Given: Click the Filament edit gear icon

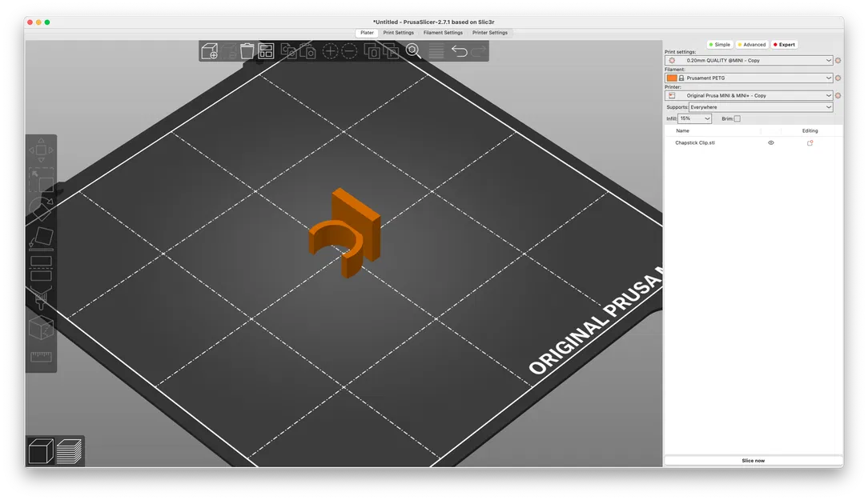Looking at the screenshot, I should pyautogui.click(x=838, y=78).
